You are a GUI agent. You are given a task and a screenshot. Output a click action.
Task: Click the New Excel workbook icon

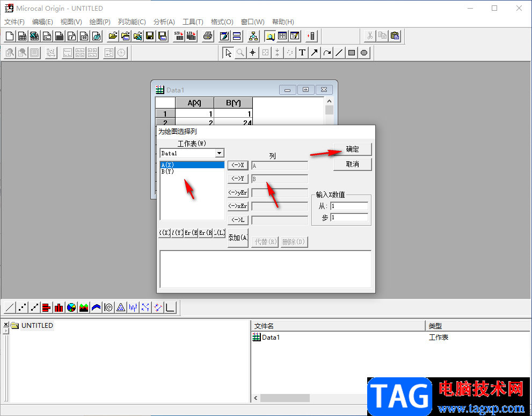(x=34, y=36)
